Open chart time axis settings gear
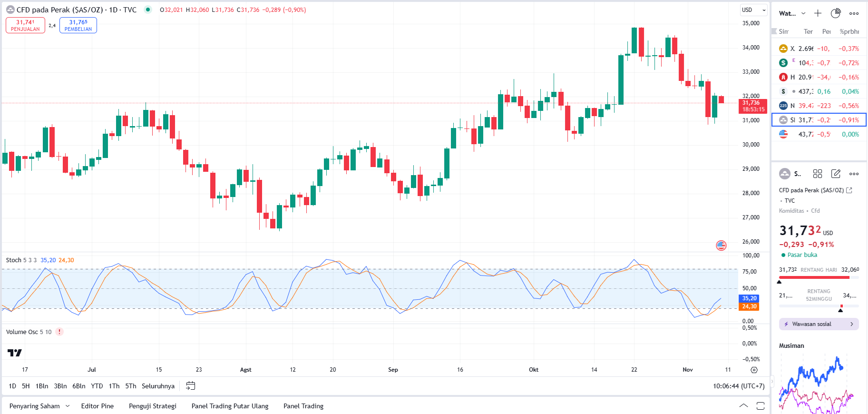This screenshot has width=868, height=414. point(754,370)
